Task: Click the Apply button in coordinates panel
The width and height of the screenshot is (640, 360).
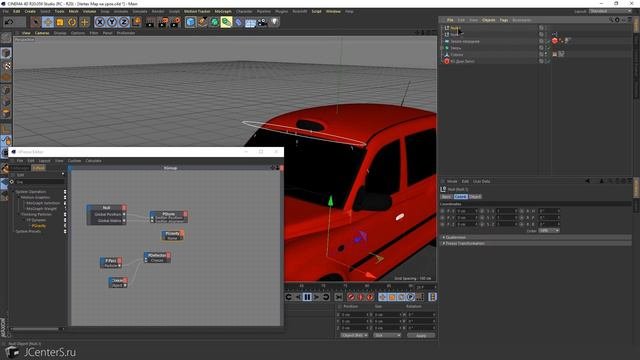Action: tap(421, 335)
